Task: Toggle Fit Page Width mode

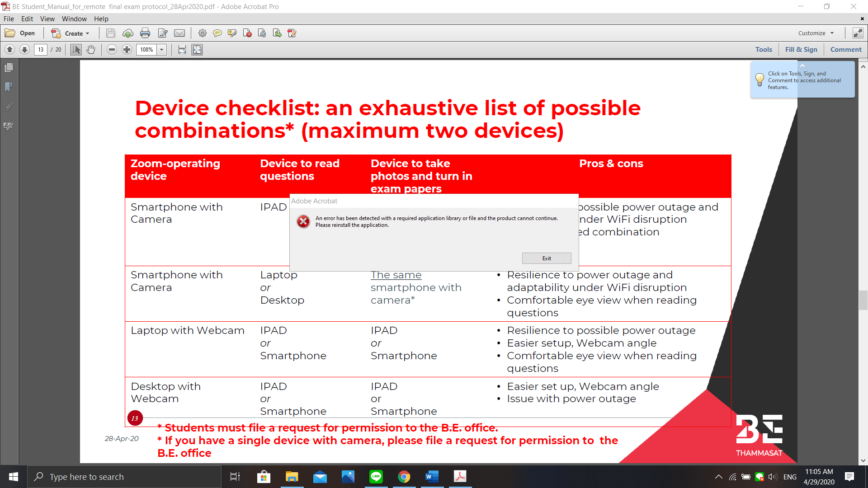Action: pos(181,50)
